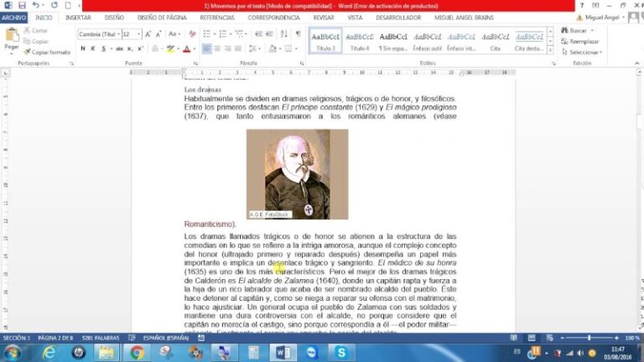644x362 pixels.
Task: Open Internet Explorer from the taskbar
Action: click(x=49, y=353)
